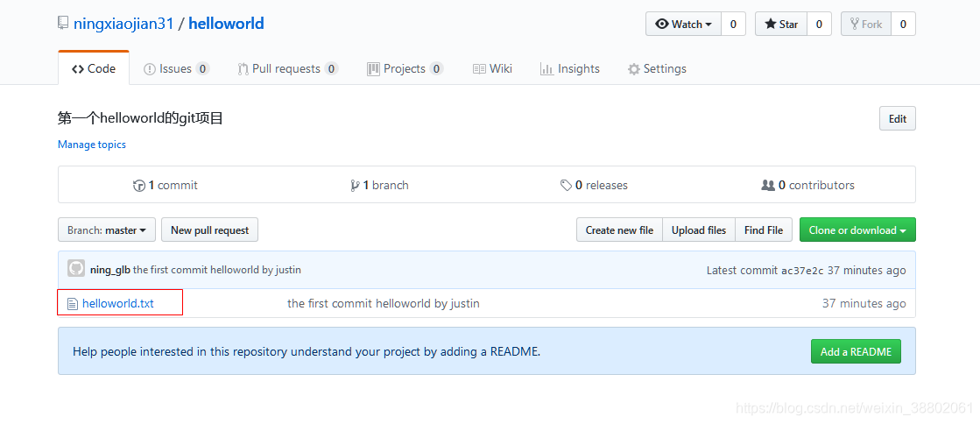Image resolution: width=980 pixels, height=424 pixels.
Task: Star the helloworld repository
Action: click(x=781, y=24)
